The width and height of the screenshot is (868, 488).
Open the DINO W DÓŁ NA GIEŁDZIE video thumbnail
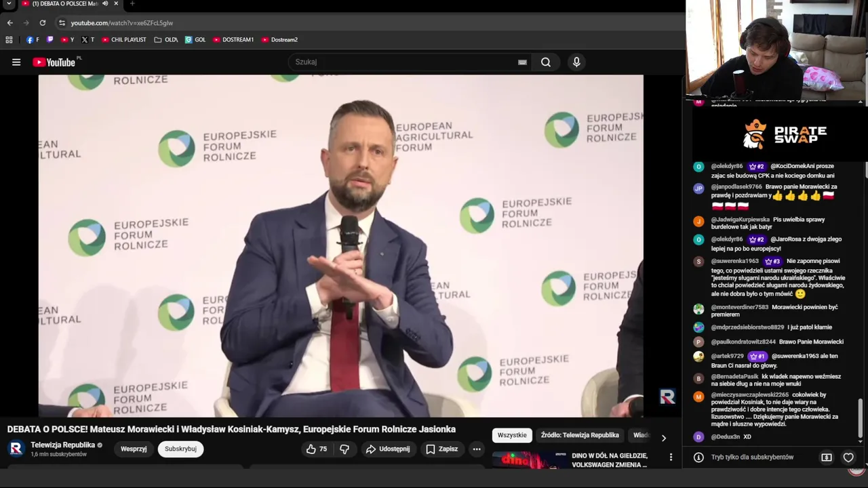coord(530,460)
